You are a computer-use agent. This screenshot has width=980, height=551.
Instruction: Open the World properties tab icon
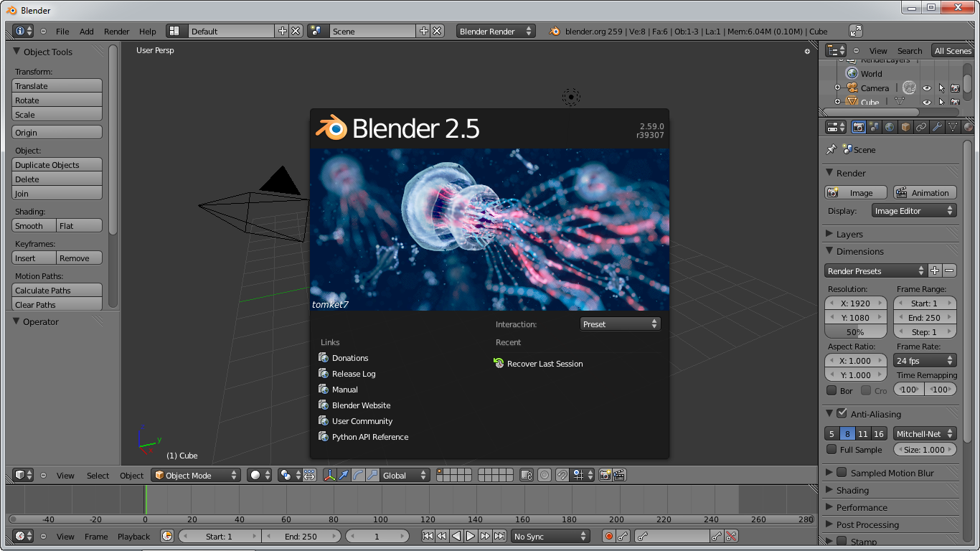[890, 127]
